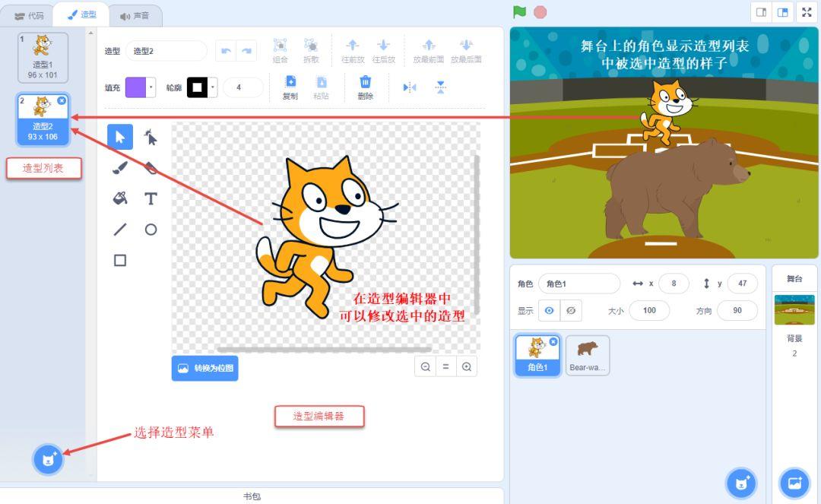Click the Group (组合) icon
The width and height of the screenshot is (821, 504).
pos(280,45)
